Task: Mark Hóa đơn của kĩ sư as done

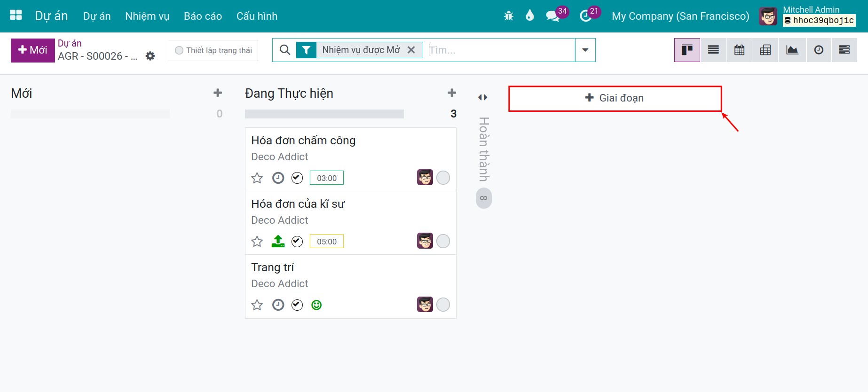Action: click(297, 241)
